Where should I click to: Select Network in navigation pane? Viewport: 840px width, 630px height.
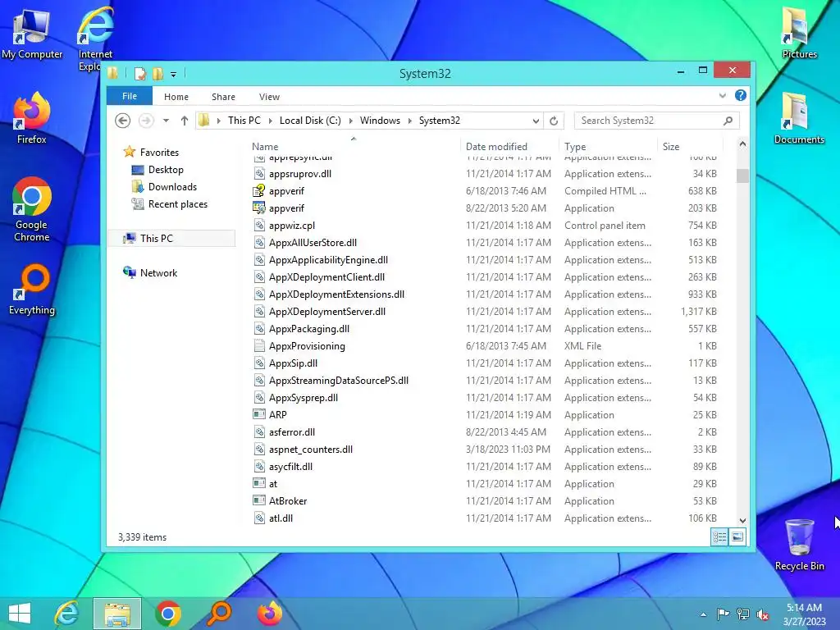[x=158, y=272]
